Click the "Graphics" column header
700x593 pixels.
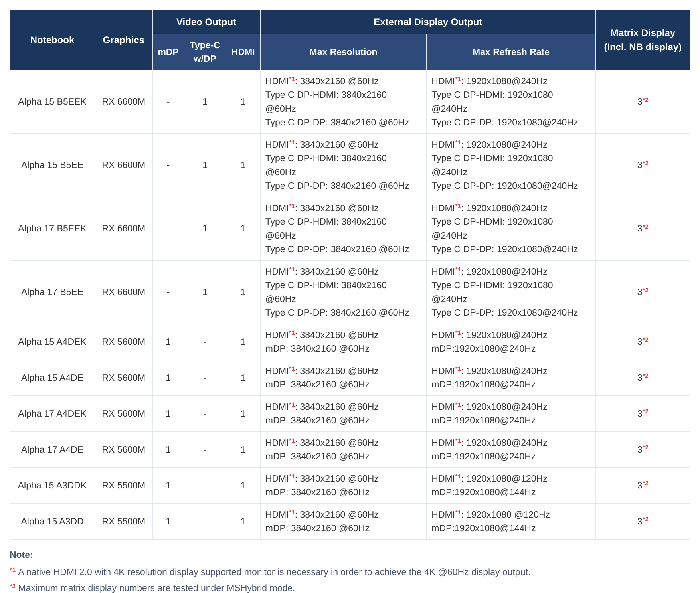pos(124,40)
